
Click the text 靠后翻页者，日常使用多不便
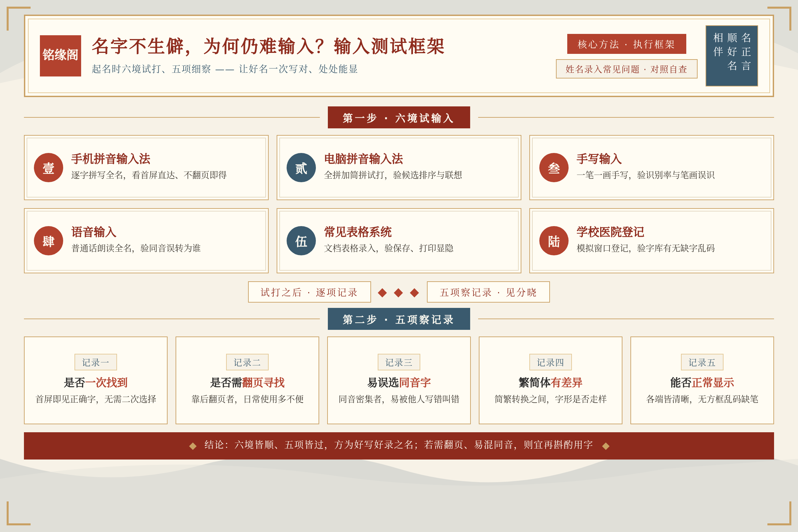pos(247,399)
